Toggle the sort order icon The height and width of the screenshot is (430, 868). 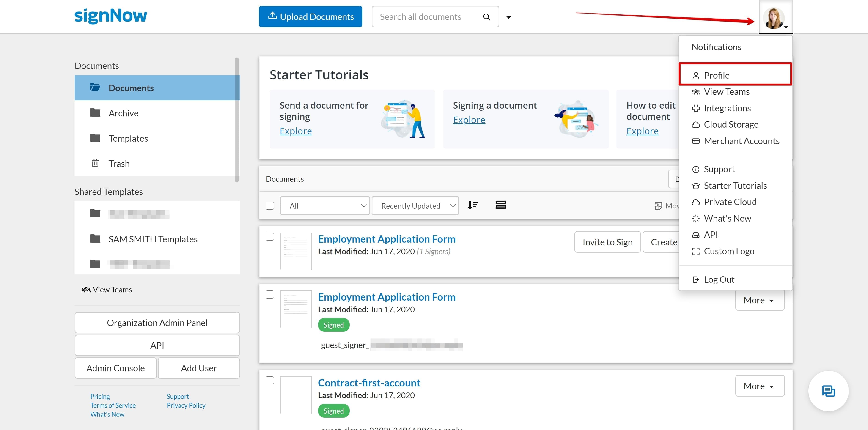pyautogui.click(x=473, y=205)
